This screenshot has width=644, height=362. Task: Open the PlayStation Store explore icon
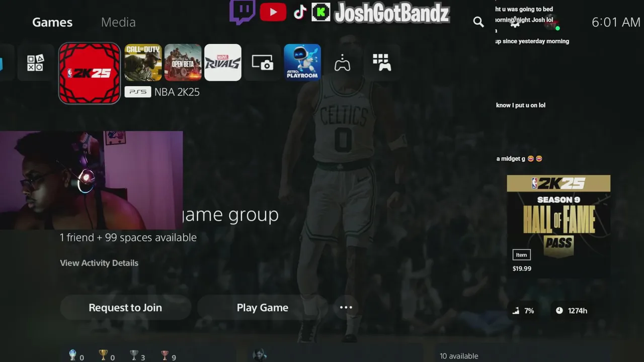tap(35, 63)
